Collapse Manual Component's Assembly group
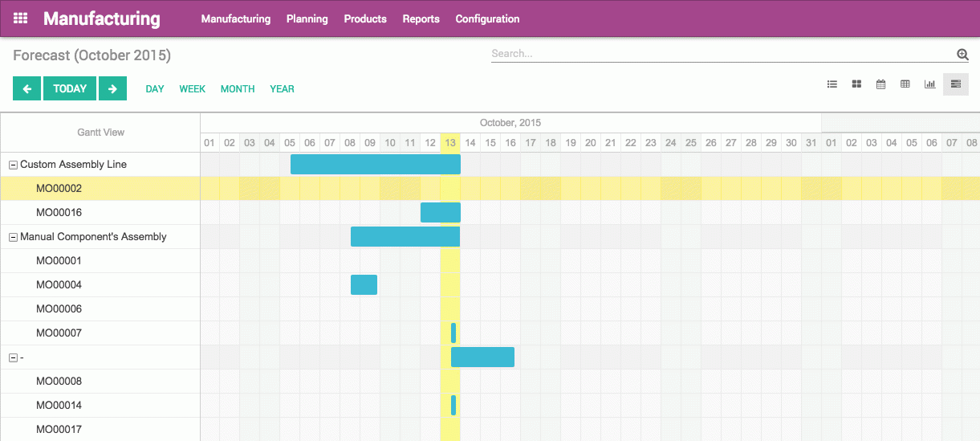Viewport: 980px width, 441px height. tap(13, 237)
